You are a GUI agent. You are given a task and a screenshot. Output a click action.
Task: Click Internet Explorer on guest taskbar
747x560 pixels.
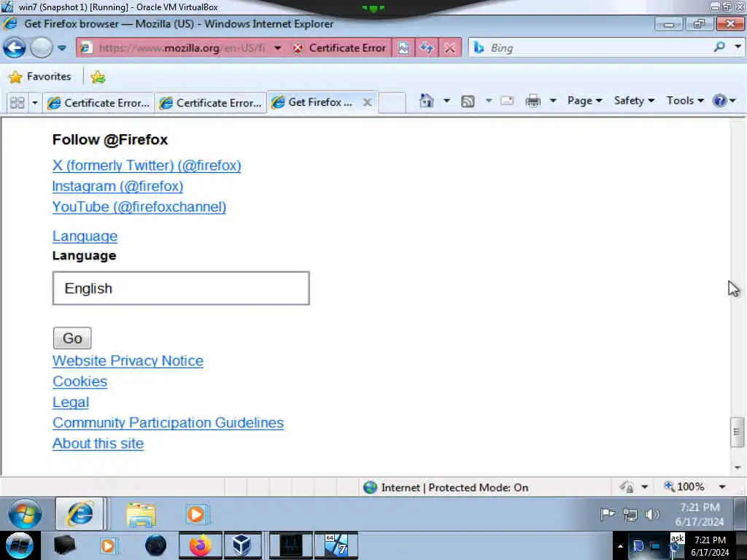[80, 514]
